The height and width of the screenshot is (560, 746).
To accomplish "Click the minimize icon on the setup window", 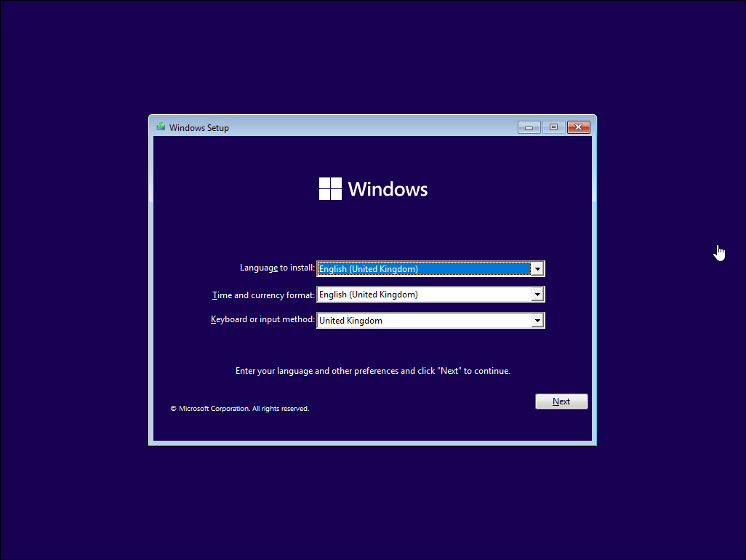I will click(529, 127).
